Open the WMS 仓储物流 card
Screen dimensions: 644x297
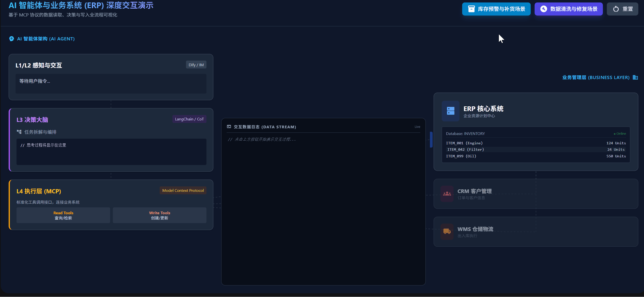(536, 232)
